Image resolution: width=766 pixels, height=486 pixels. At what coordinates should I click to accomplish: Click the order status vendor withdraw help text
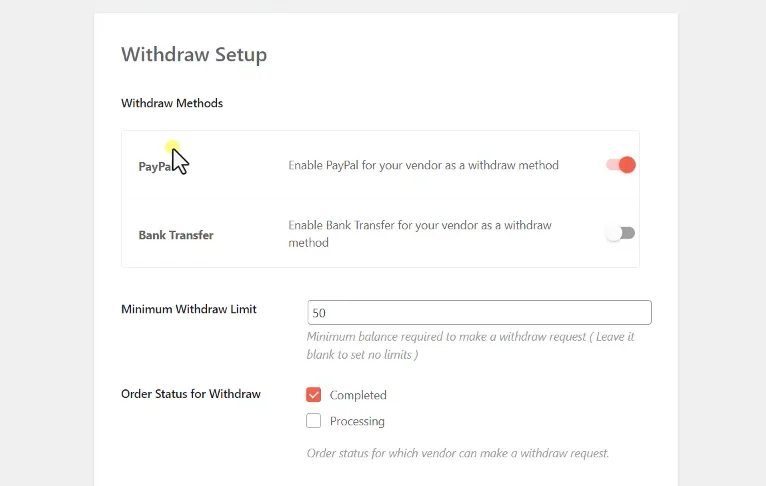coord(458,453)
